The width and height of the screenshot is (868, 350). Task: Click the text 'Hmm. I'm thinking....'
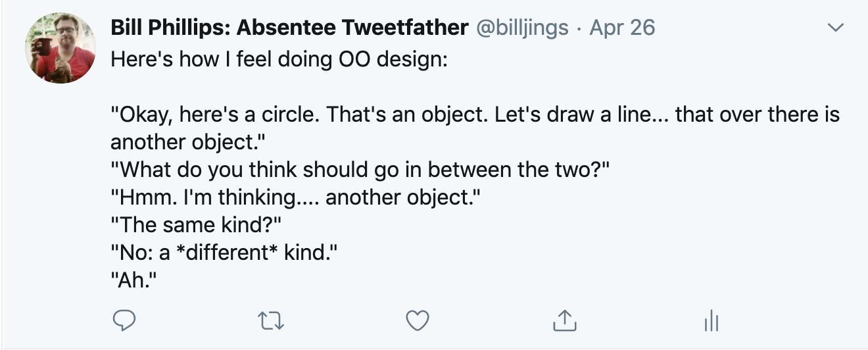tap(214, 197)
